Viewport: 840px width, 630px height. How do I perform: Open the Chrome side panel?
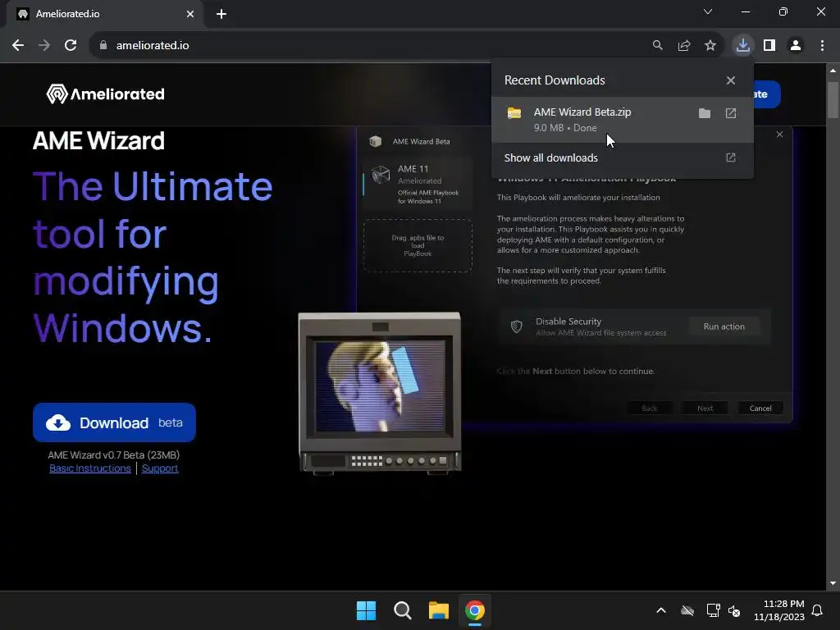pos(769,46)
